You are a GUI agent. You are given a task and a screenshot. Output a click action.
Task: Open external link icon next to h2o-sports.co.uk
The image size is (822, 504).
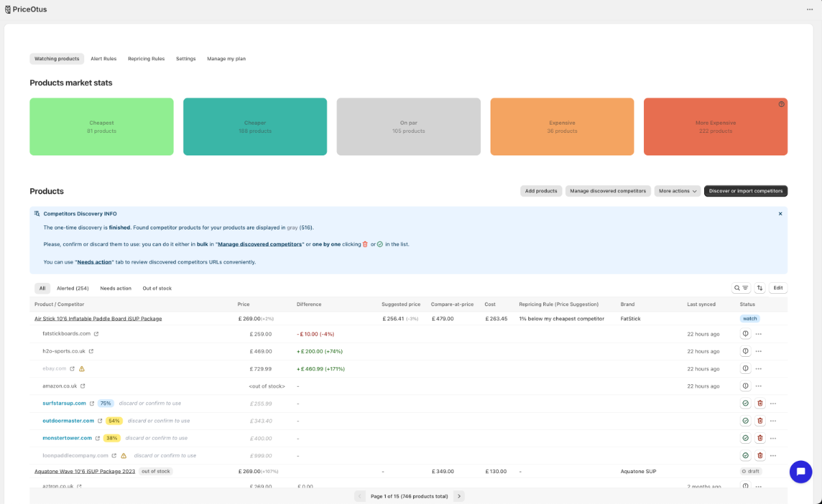91,351
